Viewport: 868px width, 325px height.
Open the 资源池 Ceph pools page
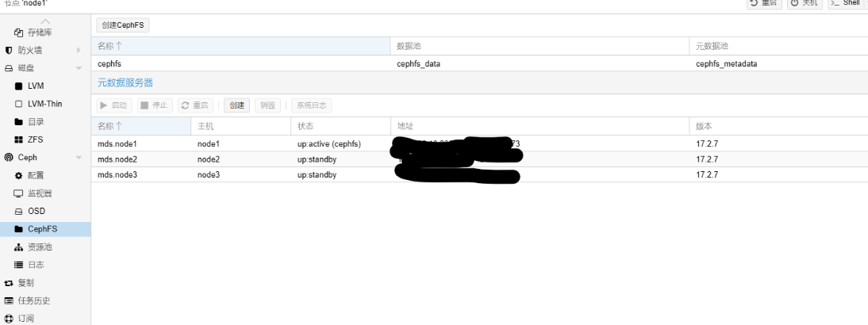coord(39,247)
